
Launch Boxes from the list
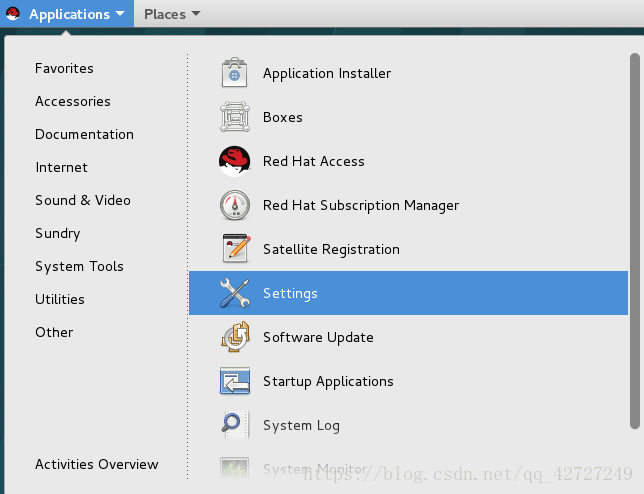coord(408,117)
